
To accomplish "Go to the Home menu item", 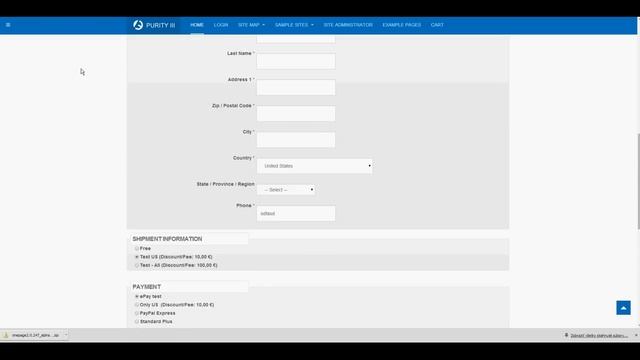I will point(197,25).
